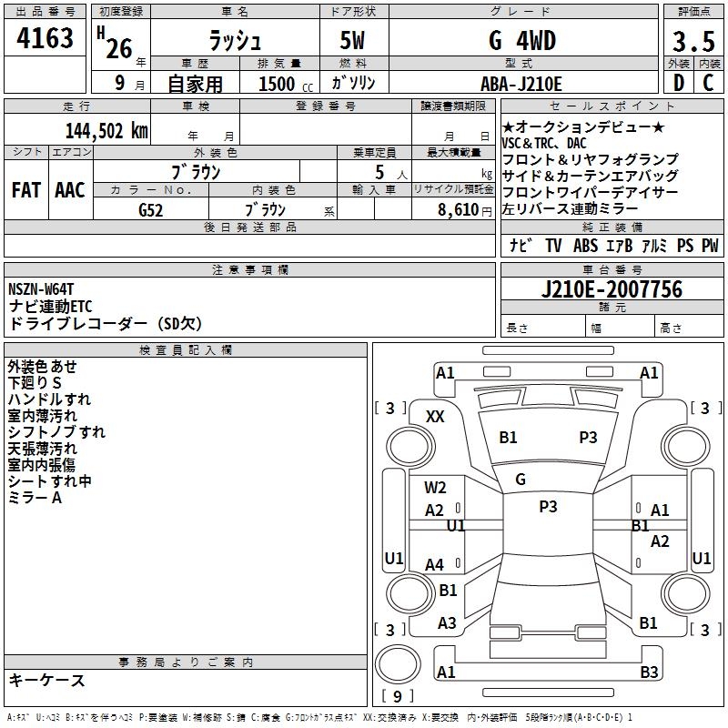
Task: Click inspector note ハンドルすれ
Action: tap(49, 399)
